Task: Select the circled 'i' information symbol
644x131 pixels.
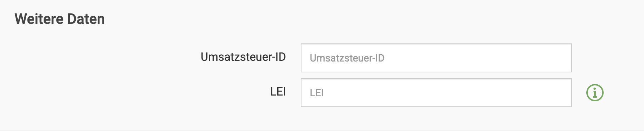Action: coord(595,93)
